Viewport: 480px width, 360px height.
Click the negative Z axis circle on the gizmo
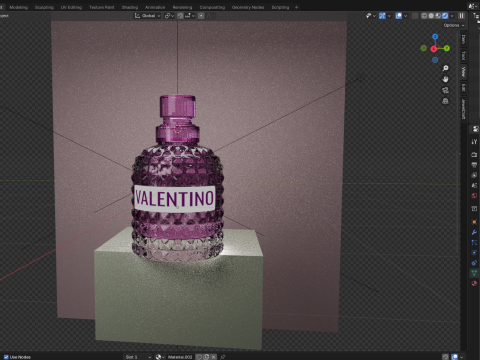click(x=435, y=60)
